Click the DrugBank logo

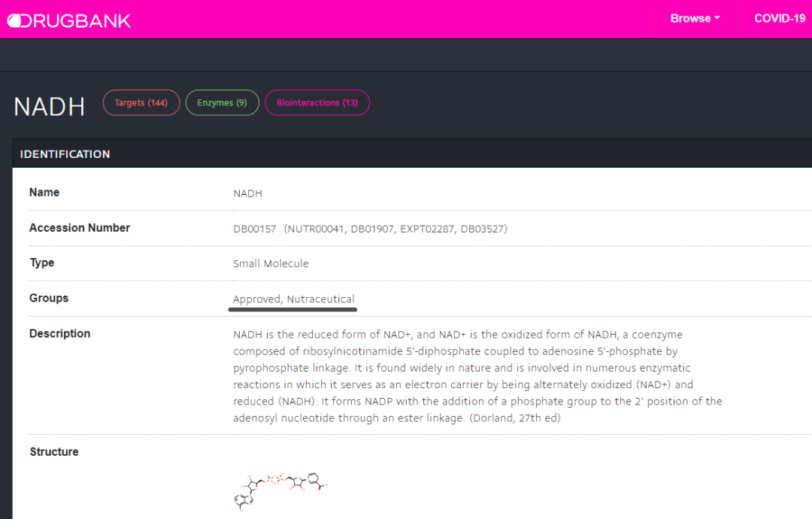point(69,20)
